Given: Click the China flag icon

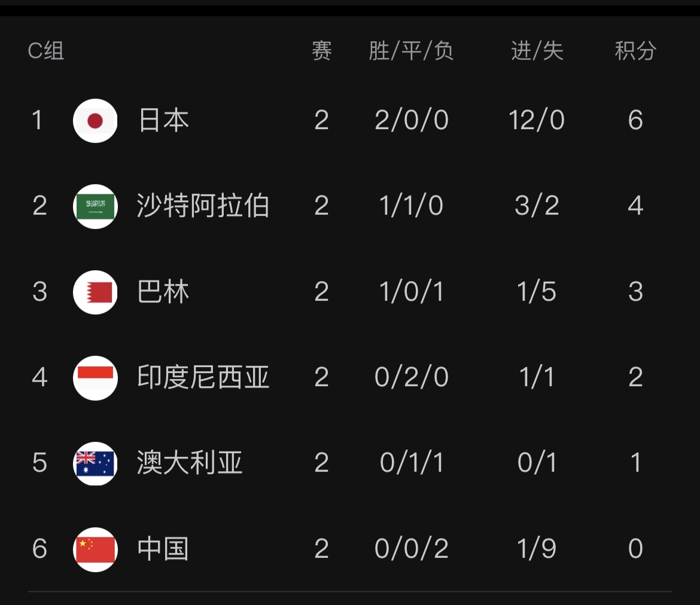Looking at the screenshot, I should pyautogui.click(x=95, y=548).
